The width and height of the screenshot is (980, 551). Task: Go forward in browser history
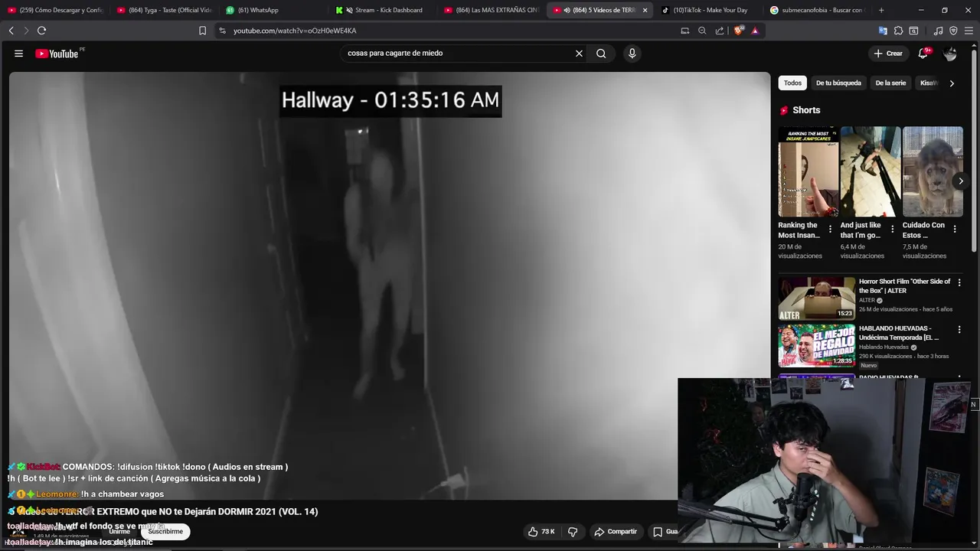[x=26, y=31]
